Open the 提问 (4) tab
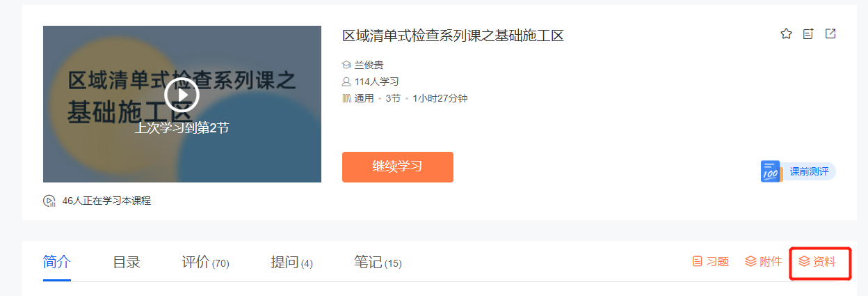Image resolution: width=868 pixels, height=296 pixels. 292,262
